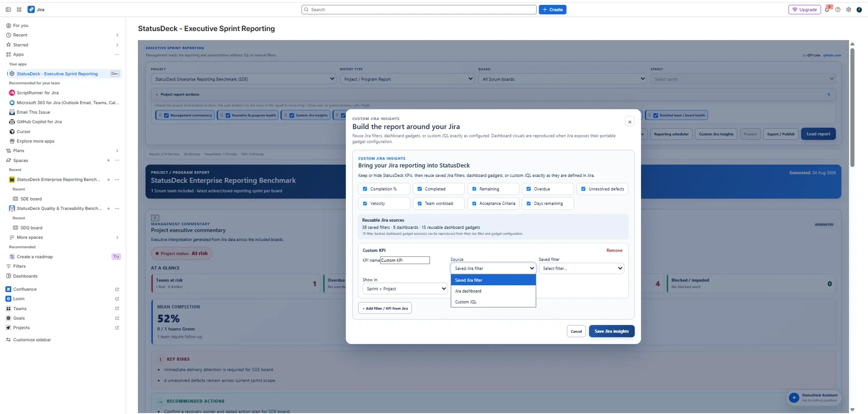This screenshot has height=414, width=868.
Task: Click the Jira logo icon
Action: point(31,10)
